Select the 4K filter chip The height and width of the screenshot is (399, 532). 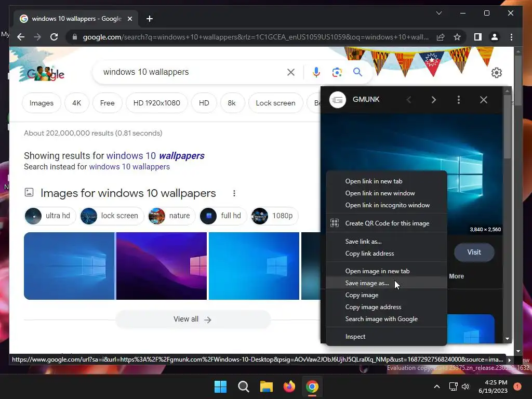(77, 103)
